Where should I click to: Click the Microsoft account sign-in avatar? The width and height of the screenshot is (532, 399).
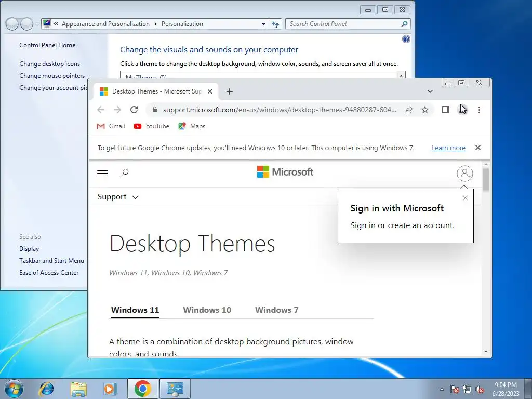(x=465, y=174)
